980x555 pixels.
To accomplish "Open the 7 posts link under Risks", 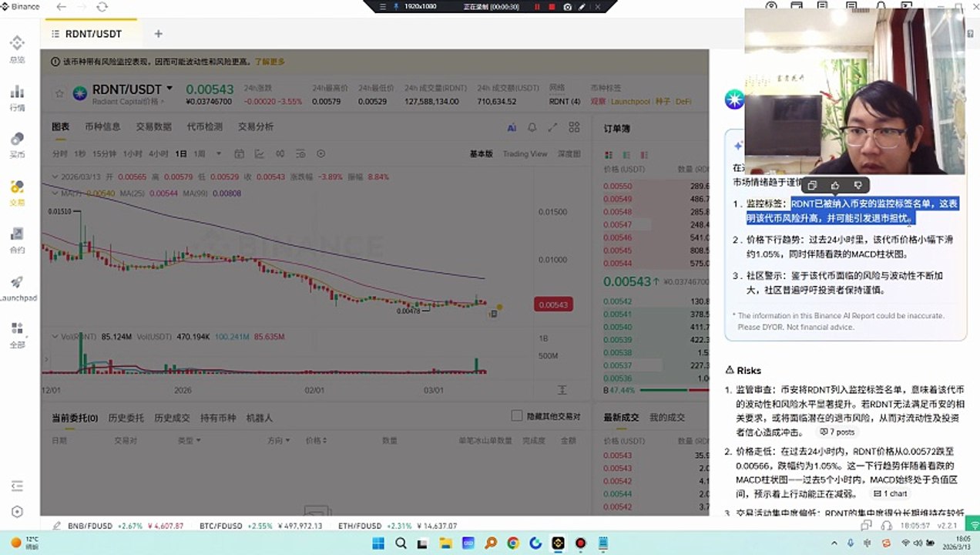I will [x=837, y=432].
